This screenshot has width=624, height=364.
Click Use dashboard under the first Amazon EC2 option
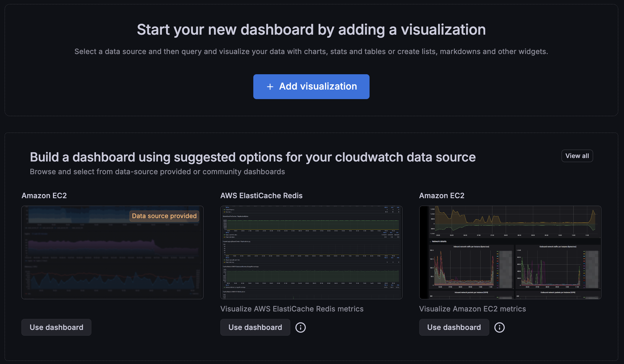click(x=56, y=327)
